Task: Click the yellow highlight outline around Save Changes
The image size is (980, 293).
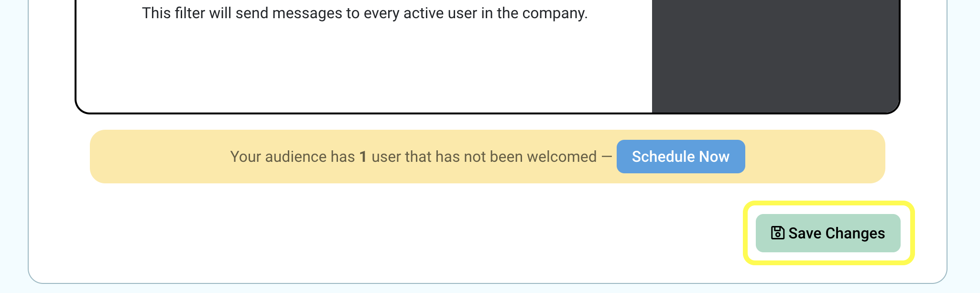Action: coord(829,203)
